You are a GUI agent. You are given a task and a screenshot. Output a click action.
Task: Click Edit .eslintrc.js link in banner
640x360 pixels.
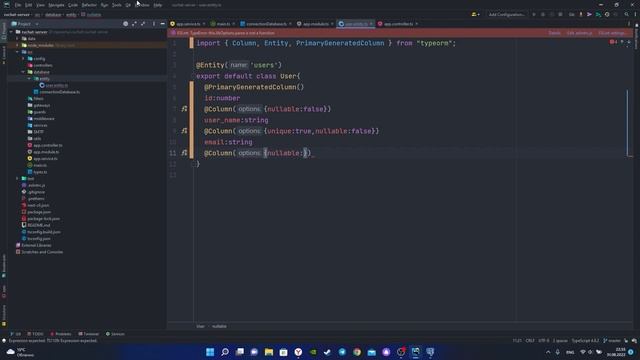click(x=579, y=33)
